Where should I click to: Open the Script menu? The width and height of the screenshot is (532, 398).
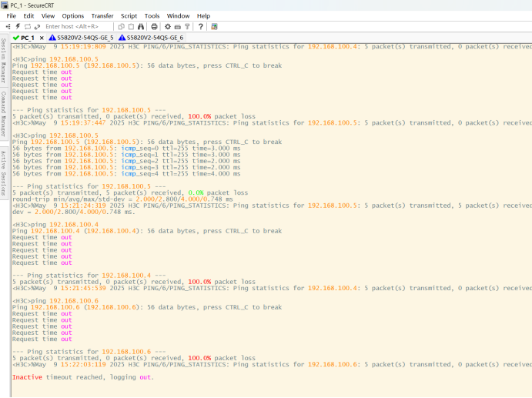(129, 15)
